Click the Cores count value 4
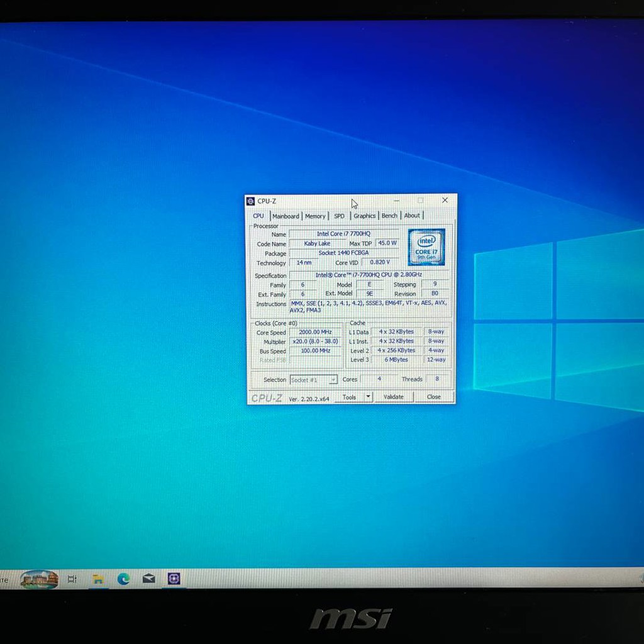The width and height of the screenshot is (644, 644). (x=379, y=379)
